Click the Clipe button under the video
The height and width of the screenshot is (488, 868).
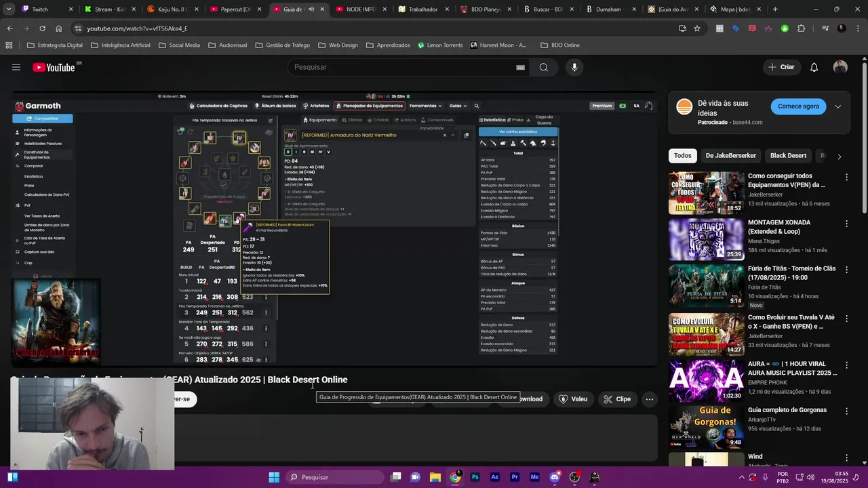tap(617, 399)
